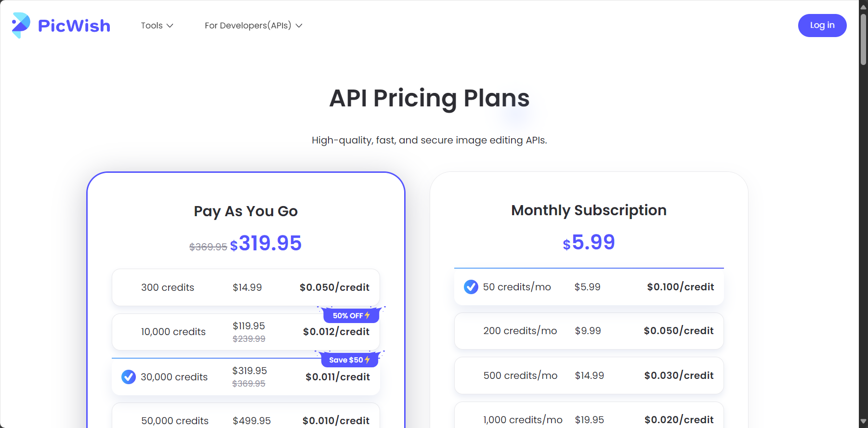Open the For Developers(APIs) menu

pos(253,26)
